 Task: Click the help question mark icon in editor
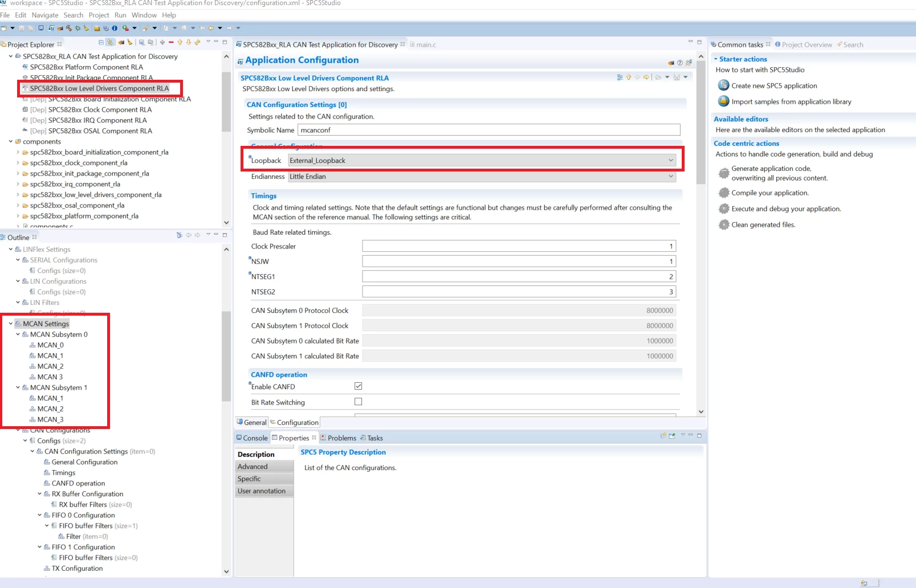point(679,63)
